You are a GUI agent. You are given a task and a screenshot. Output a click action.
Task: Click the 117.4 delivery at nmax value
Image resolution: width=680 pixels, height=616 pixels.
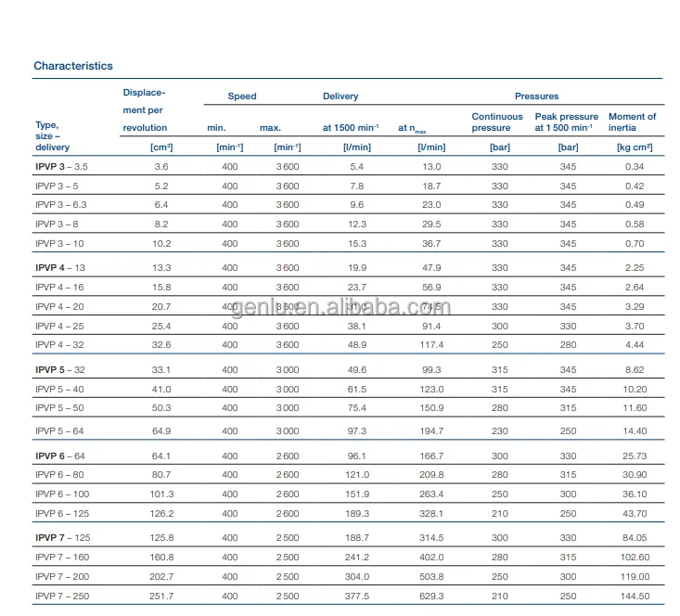431,344
